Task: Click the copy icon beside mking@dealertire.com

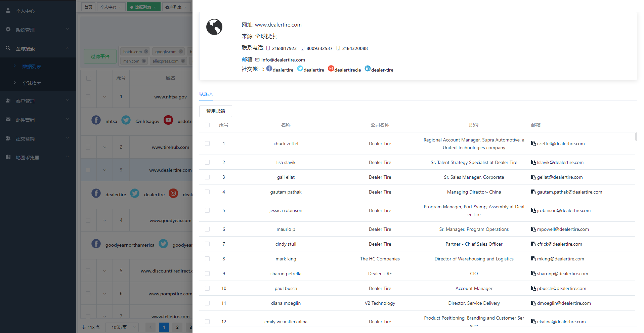Action: [x=533, y=259]
